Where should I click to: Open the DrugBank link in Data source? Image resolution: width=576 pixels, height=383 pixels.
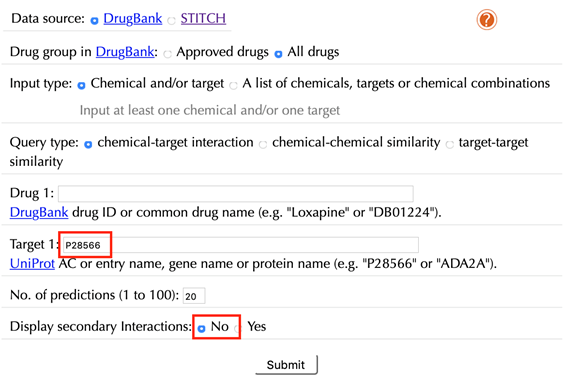click(x=133, y=18)
